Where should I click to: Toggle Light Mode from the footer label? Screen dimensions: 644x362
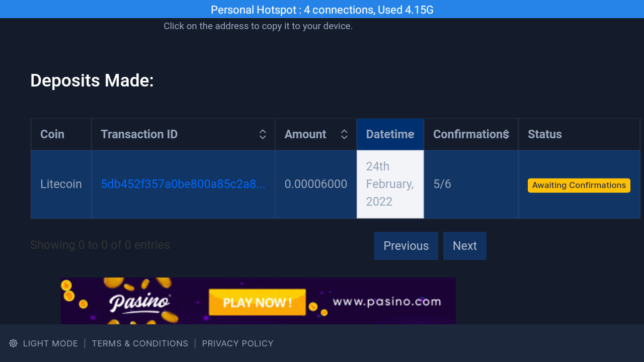click(50, 343)
